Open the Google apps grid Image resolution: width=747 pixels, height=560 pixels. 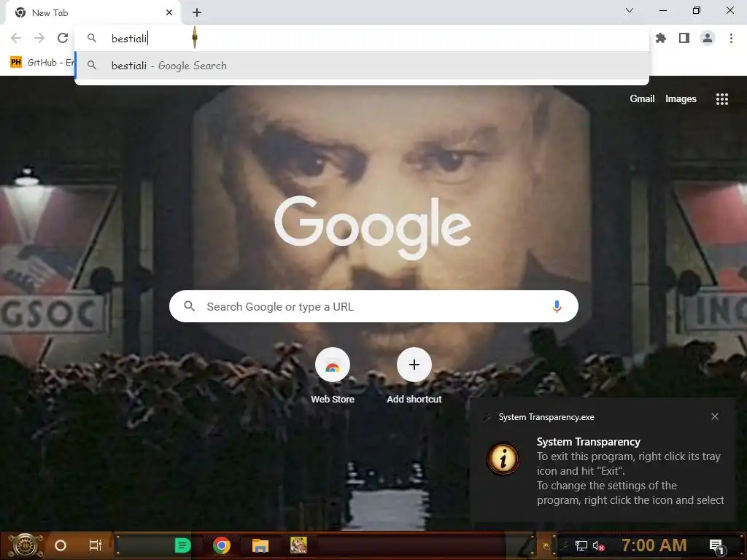(x=721, y=99)
